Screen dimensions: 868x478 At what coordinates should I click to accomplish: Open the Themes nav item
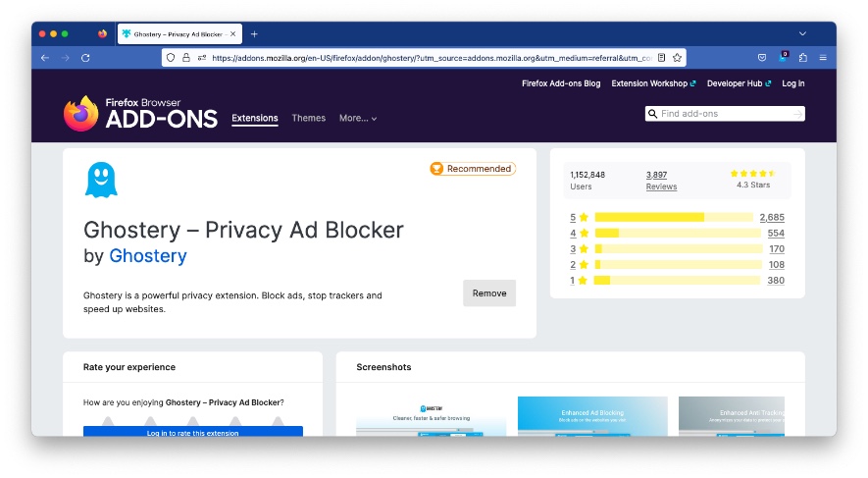(308, 118)
